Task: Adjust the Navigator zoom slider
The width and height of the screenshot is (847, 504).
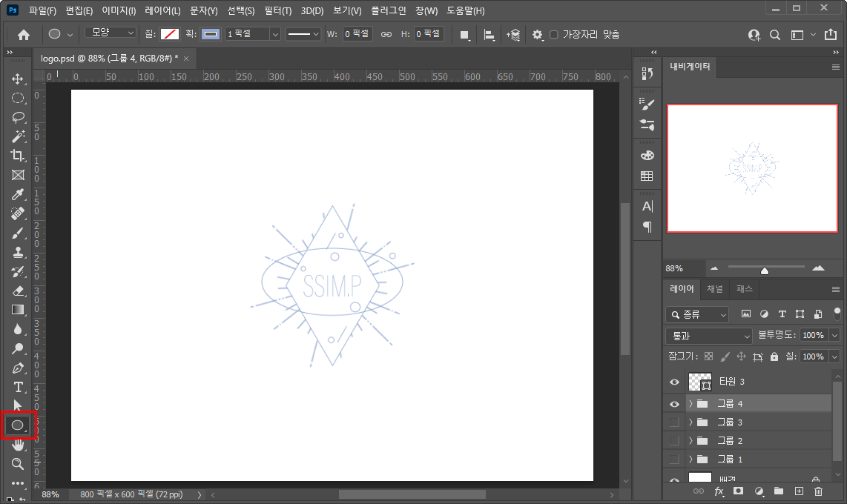Action: [765, 271]
